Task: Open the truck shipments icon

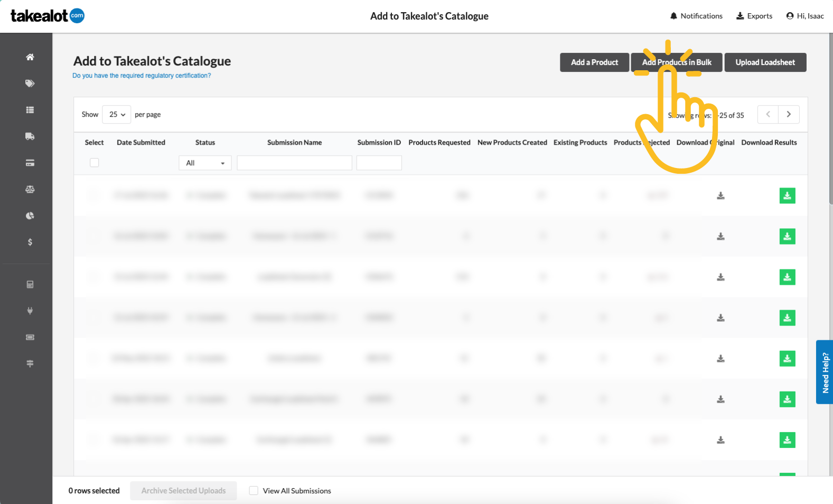Action: click(x=30, y=136)
